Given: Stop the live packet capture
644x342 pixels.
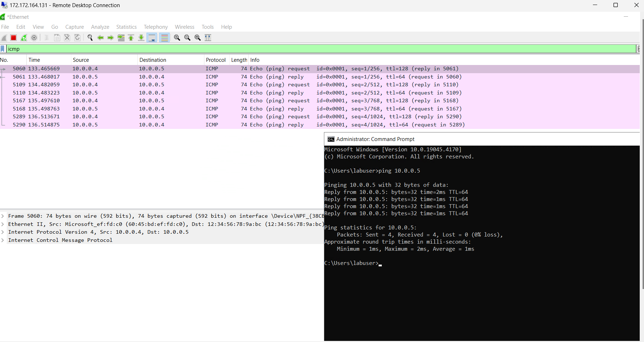Looking at the screenshot, I should pos(13,38).
